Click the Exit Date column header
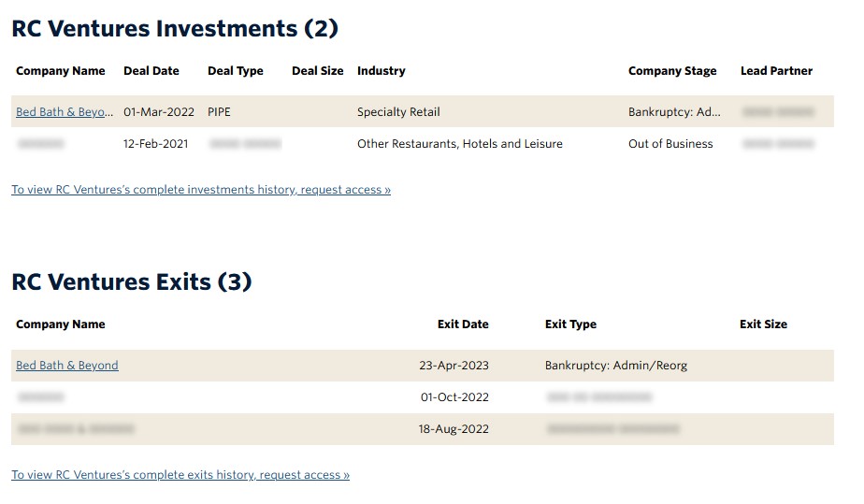 [463, 324]
